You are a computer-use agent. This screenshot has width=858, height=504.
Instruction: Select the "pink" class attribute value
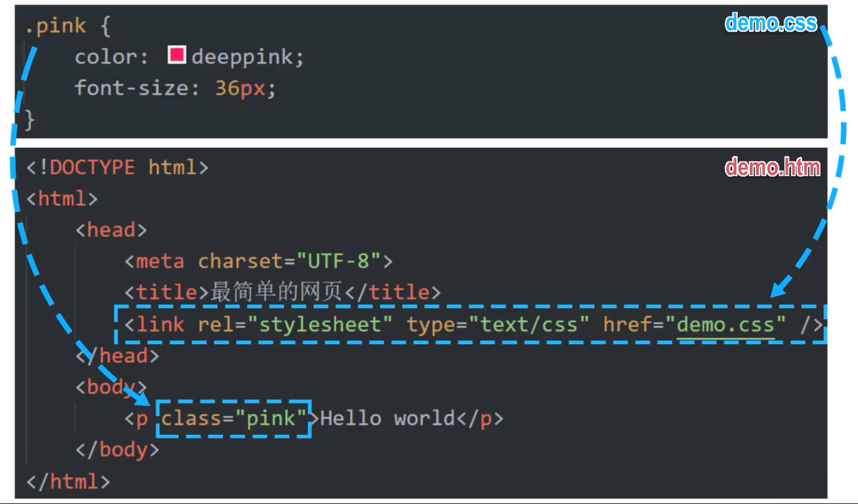pyautogui.click(x=271, y=419)
